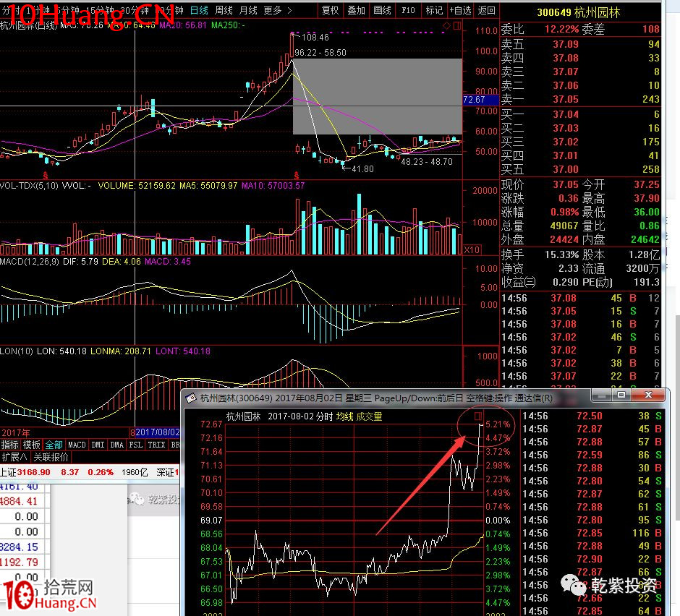Click the popup tick row priced 72.50

(x=592, y=416)
